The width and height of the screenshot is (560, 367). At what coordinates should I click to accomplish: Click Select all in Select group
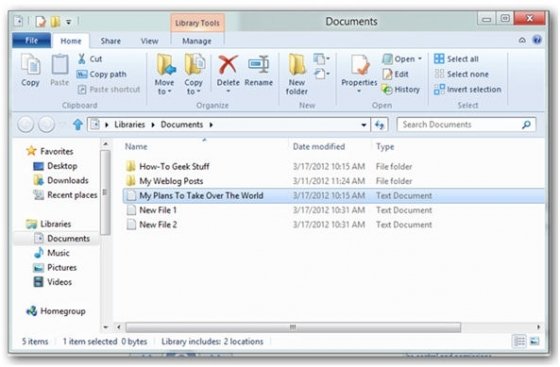(x=456, y=59)
